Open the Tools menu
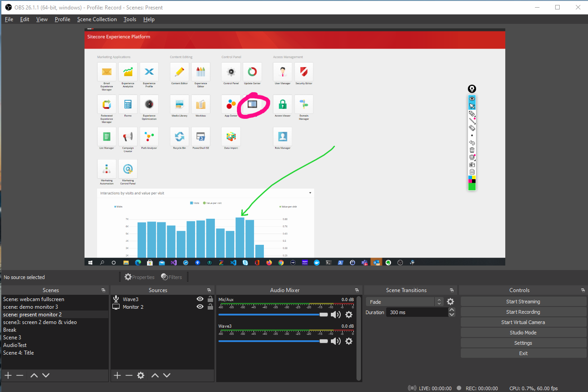This screenshot has height=392, width=588. point(130,19)
